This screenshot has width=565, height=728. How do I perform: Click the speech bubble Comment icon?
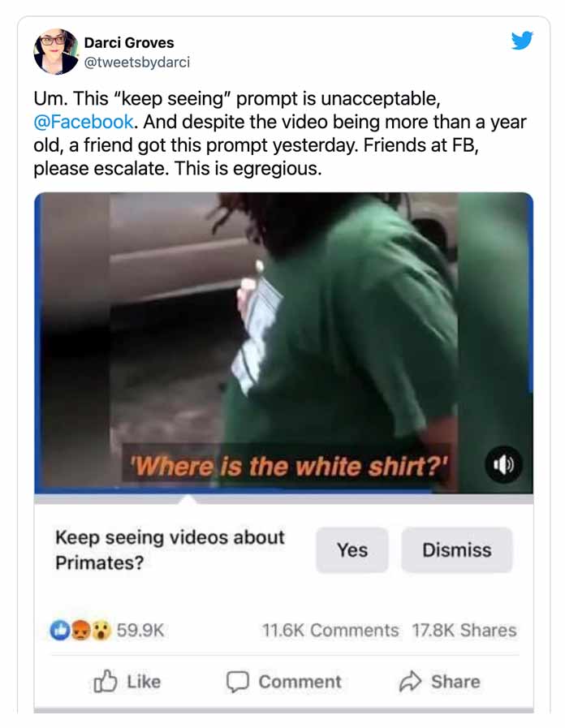(x=238, y=682)
